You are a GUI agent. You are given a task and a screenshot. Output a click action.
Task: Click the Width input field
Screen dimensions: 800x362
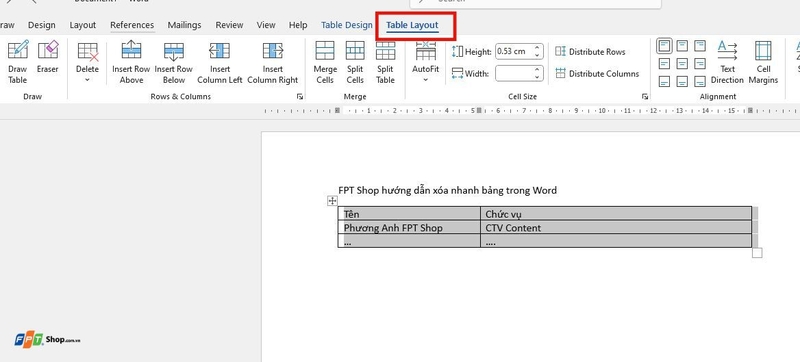click(513, 73)
